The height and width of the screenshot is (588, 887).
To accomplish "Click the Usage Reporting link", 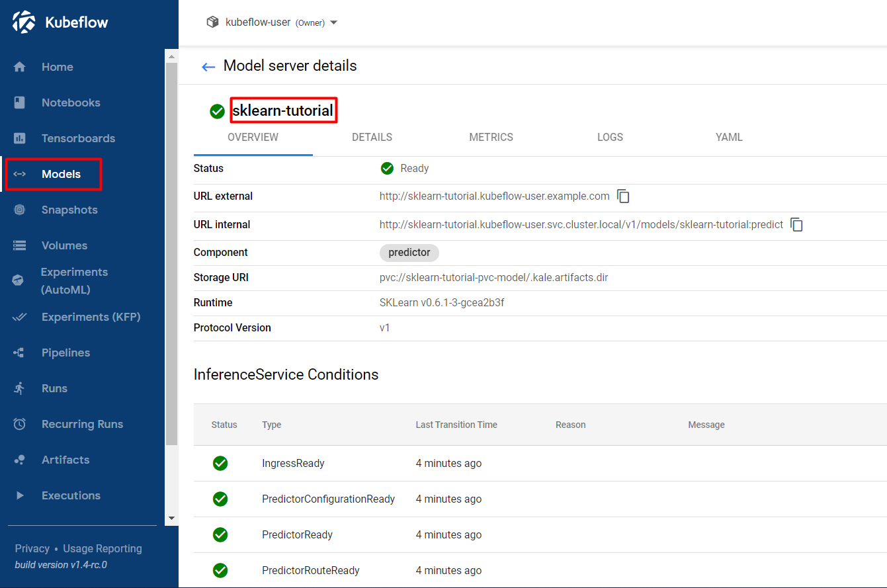I will pos(103,548).
